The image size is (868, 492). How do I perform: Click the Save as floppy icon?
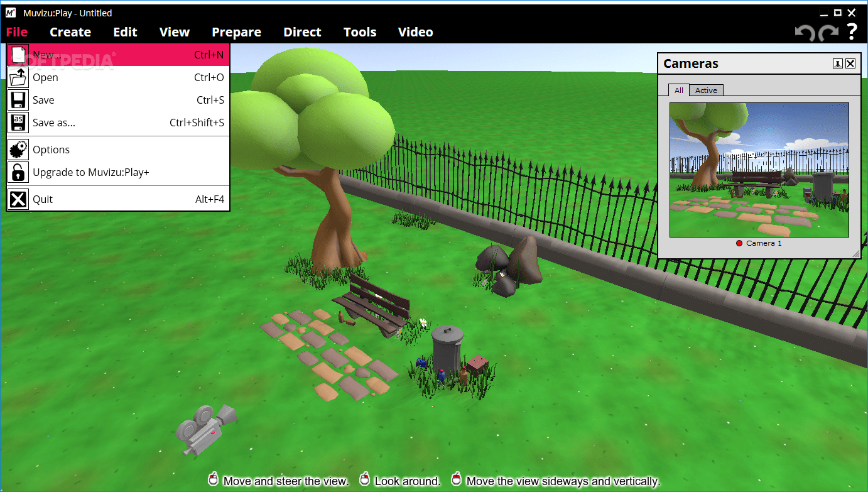[x=19, y=123]
